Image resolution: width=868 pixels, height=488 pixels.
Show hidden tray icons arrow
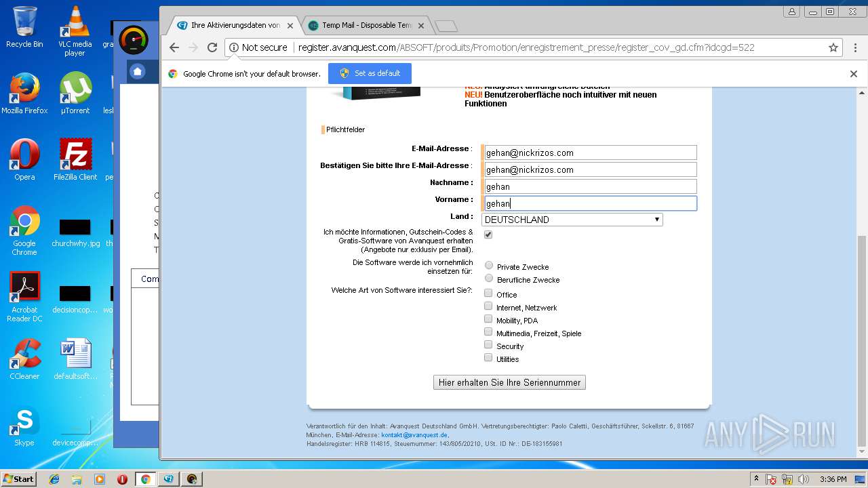pyautogui.click(x=757, y=479)
